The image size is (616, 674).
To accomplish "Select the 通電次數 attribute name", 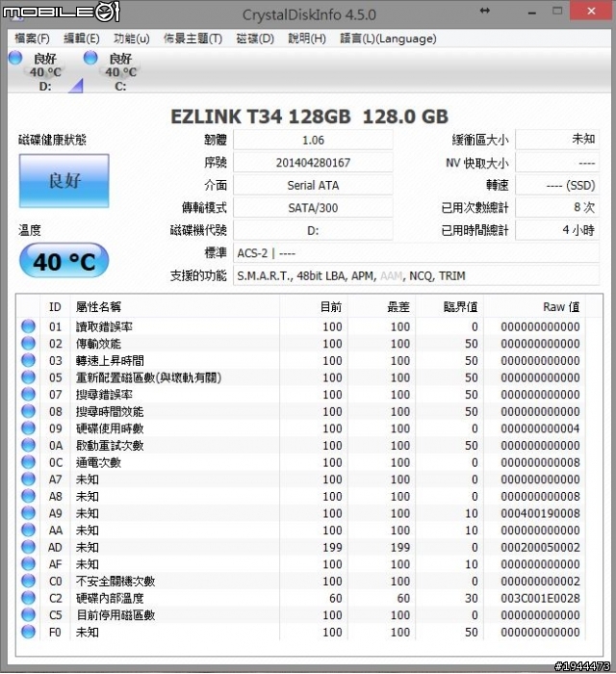I will click(98, 462).
